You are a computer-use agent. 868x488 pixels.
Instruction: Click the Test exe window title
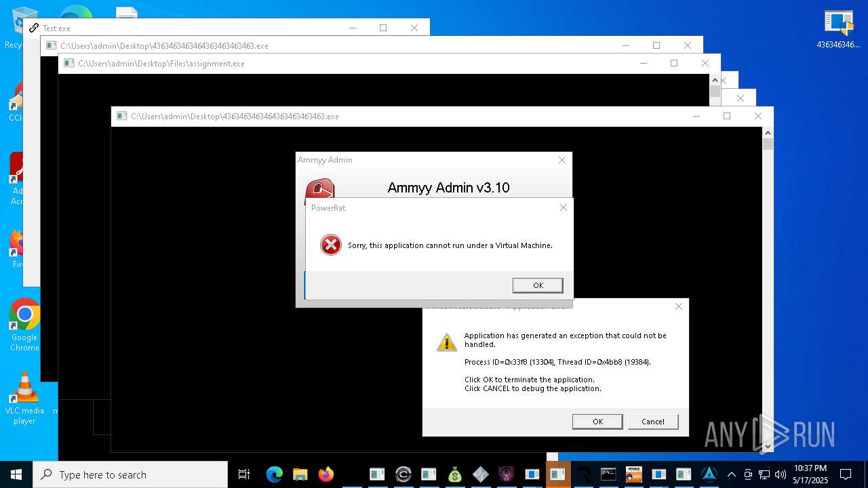56,28
